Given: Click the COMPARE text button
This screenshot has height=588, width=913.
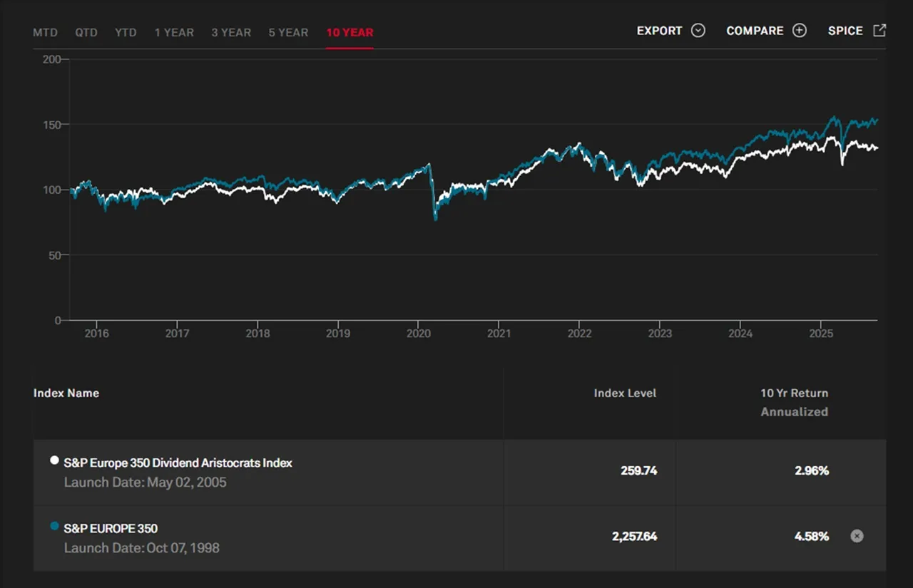Looking at the screenshot, I should tap(755, 31).
